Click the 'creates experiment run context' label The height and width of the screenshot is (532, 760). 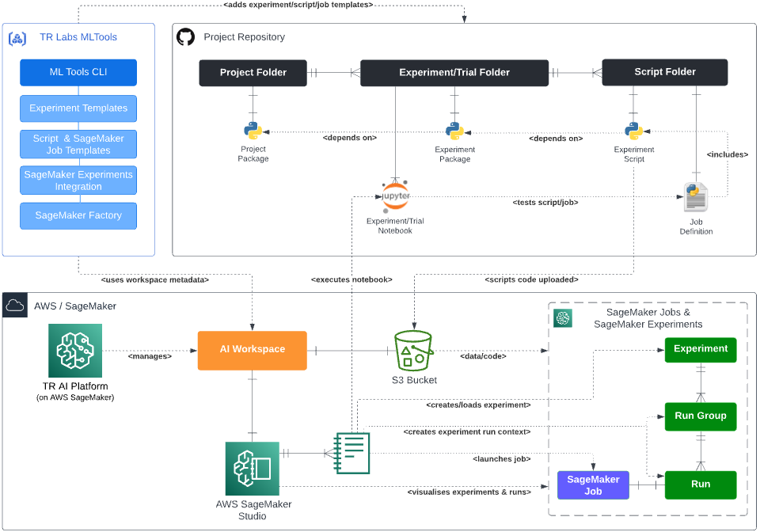tap(467, 432)
